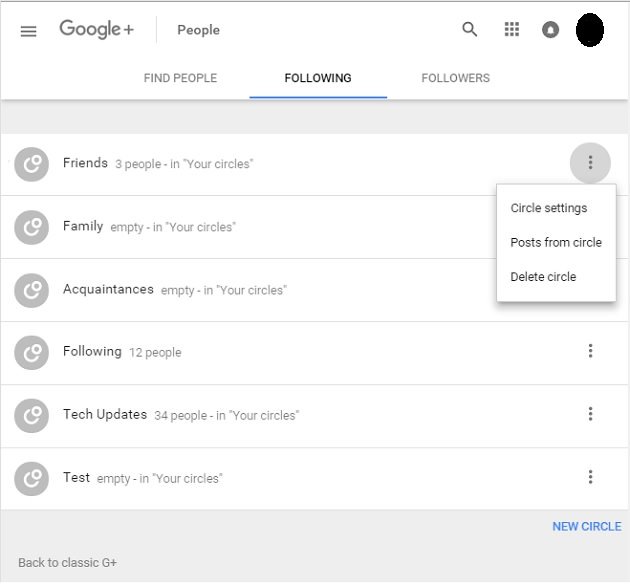Click the Family circle icon
This screenshot has height=586, width=630.
pos(31,227)
